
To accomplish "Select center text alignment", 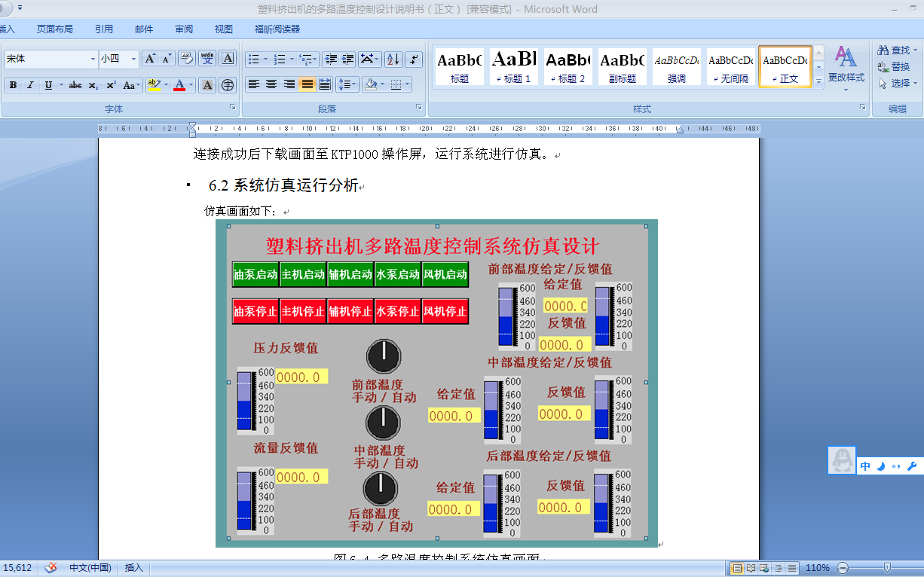I will (271, 84).
